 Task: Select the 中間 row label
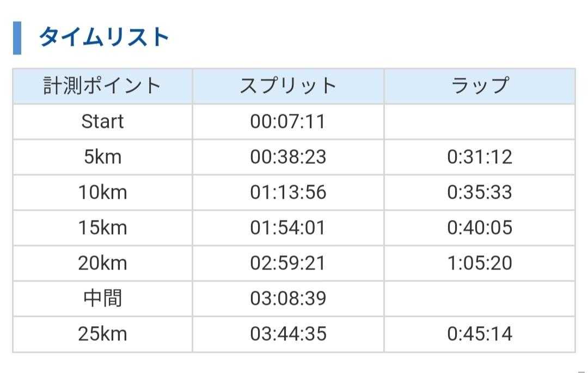click(x=102, y=298)
